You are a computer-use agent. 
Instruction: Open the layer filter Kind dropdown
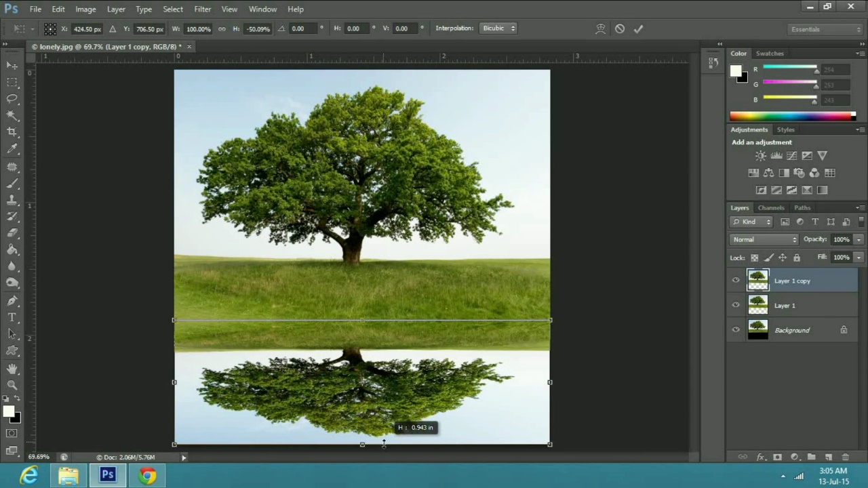pyautogui.click(x=751, y=222)
